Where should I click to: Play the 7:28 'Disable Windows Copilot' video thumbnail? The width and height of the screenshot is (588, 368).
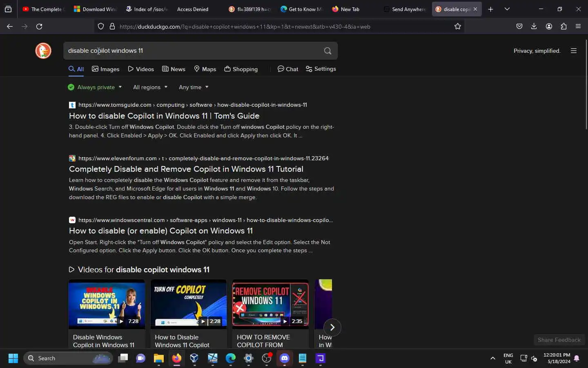coord(107,304)
